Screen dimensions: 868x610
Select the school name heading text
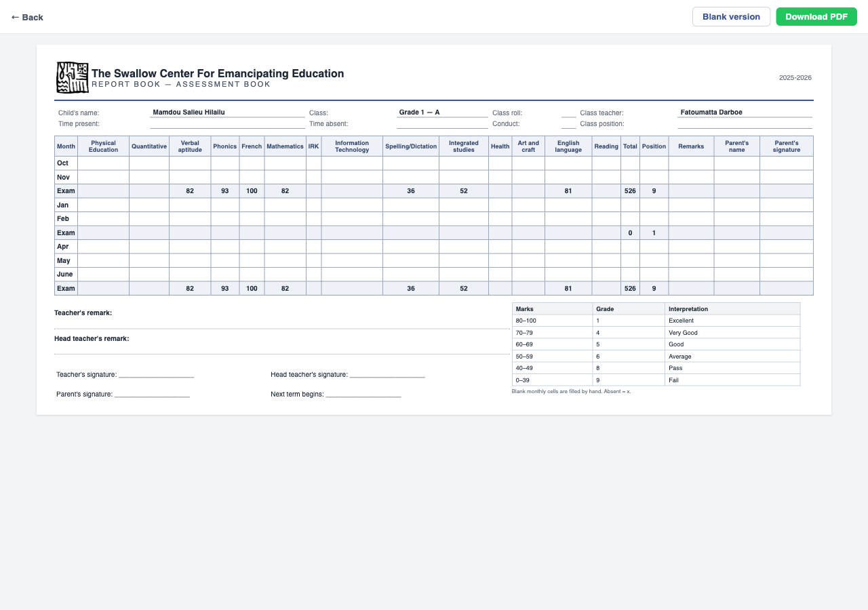[218, 73]
